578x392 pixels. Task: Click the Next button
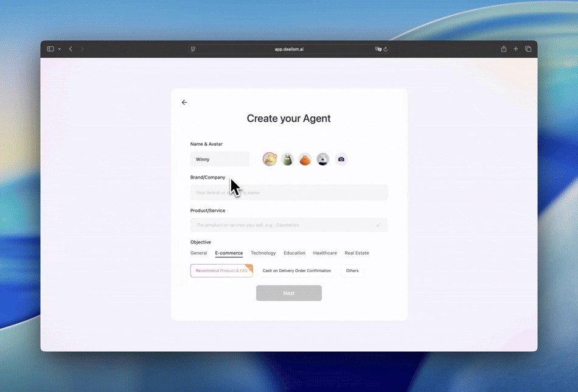pyautogui.click(x=289, y=293)
